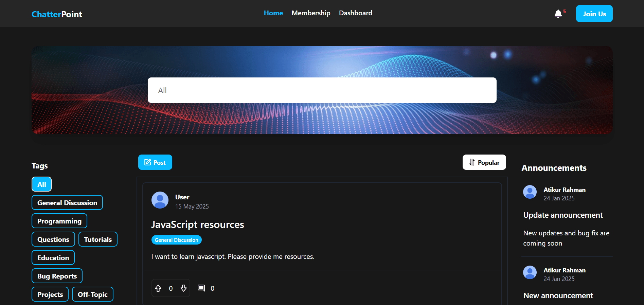
Task: Create a new post with Post button
Action: pyautogui.click(x=155, y=162)
